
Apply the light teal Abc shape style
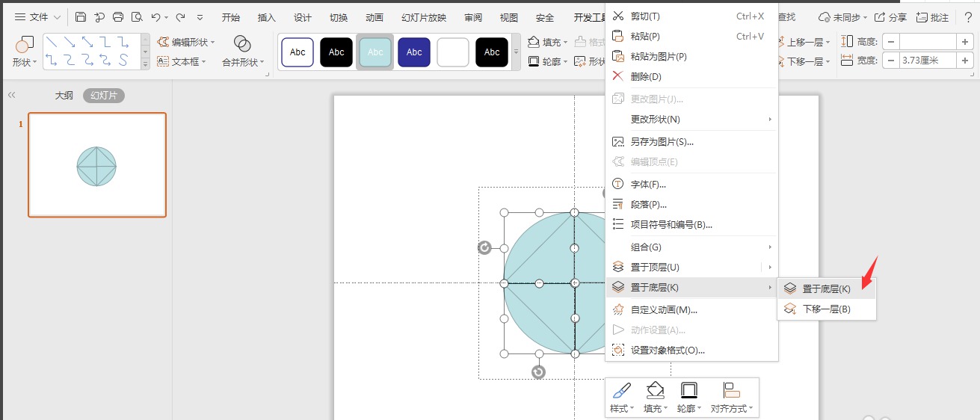click(375, 52)
